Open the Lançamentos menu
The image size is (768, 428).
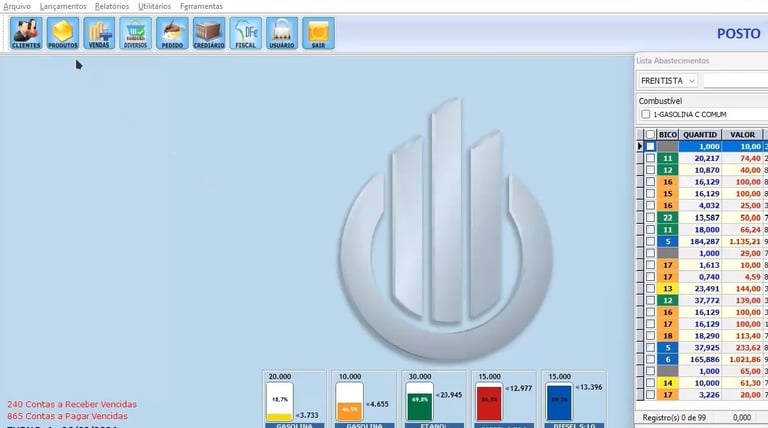click(63, 6)
